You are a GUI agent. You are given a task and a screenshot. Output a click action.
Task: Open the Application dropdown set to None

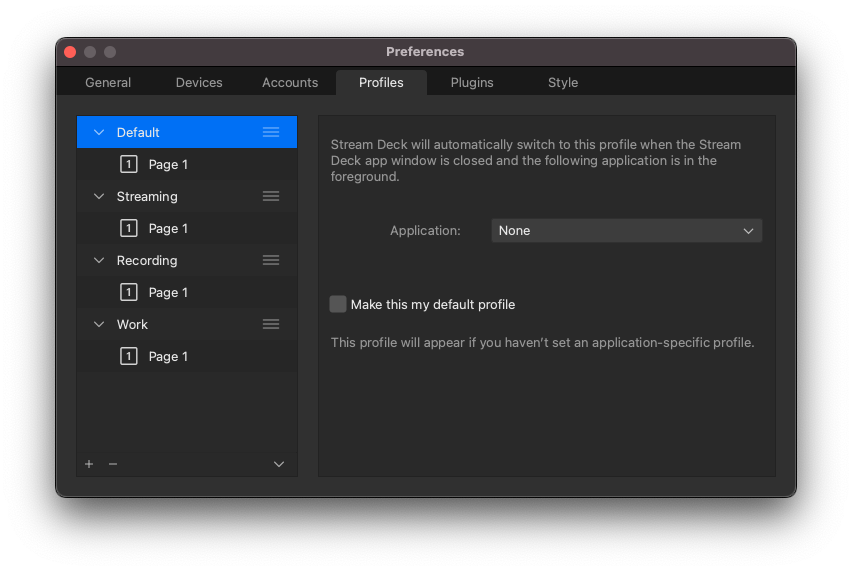tap(627, 231)
